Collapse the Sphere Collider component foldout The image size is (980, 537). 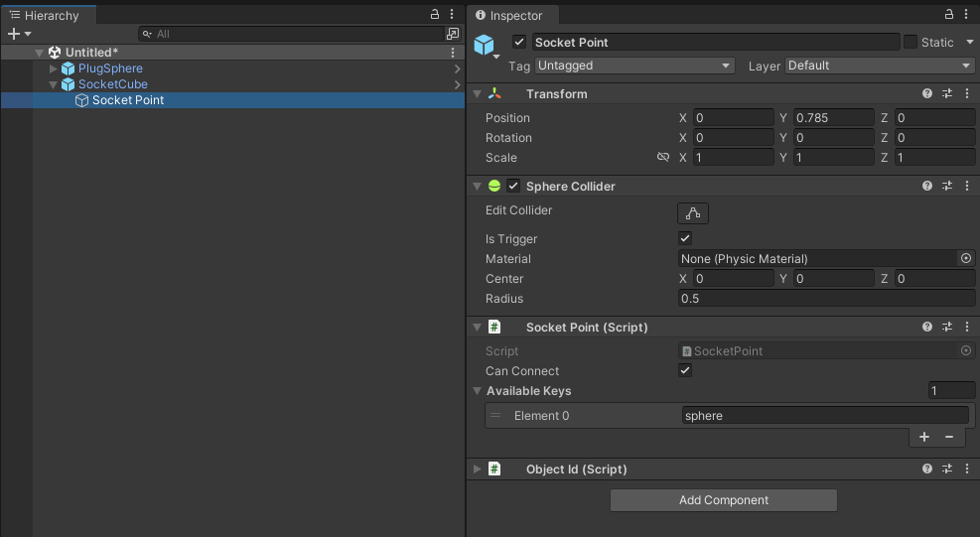(x=477, y=187)
